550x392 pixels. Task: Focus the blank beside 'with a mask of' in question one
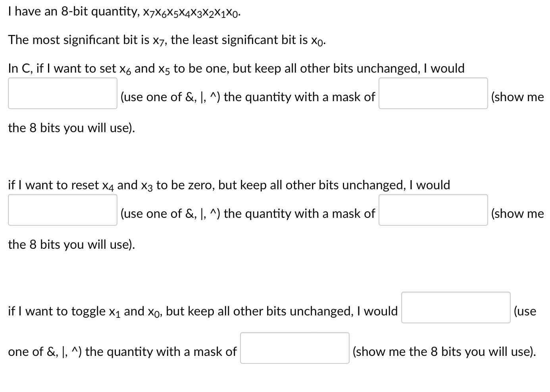coord(433,94)
